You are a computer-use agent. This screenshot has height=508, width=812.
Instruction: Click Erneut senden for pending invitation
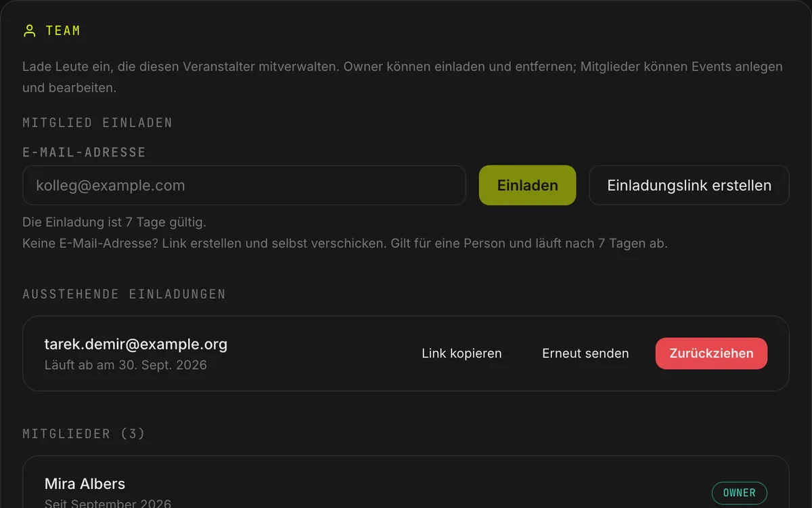(585, 354)
